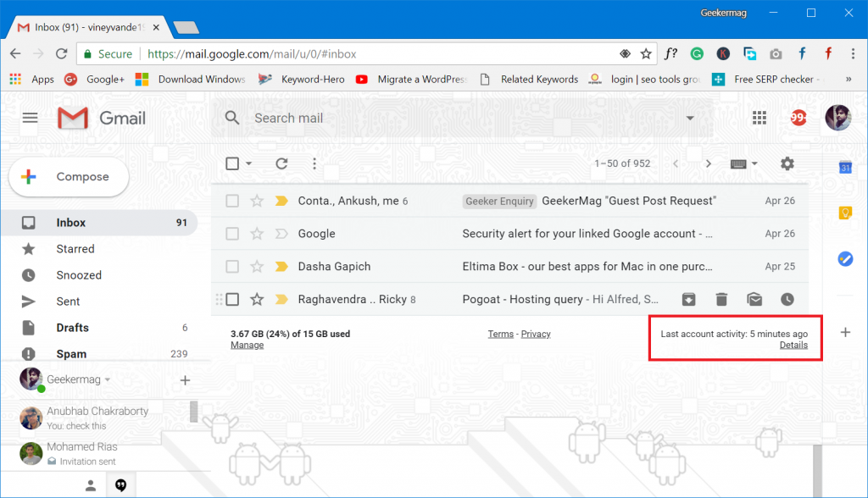Open Snoozed folder
This screenshot has height=498, width=868.
pyautogui.click(x=100, y=275)
